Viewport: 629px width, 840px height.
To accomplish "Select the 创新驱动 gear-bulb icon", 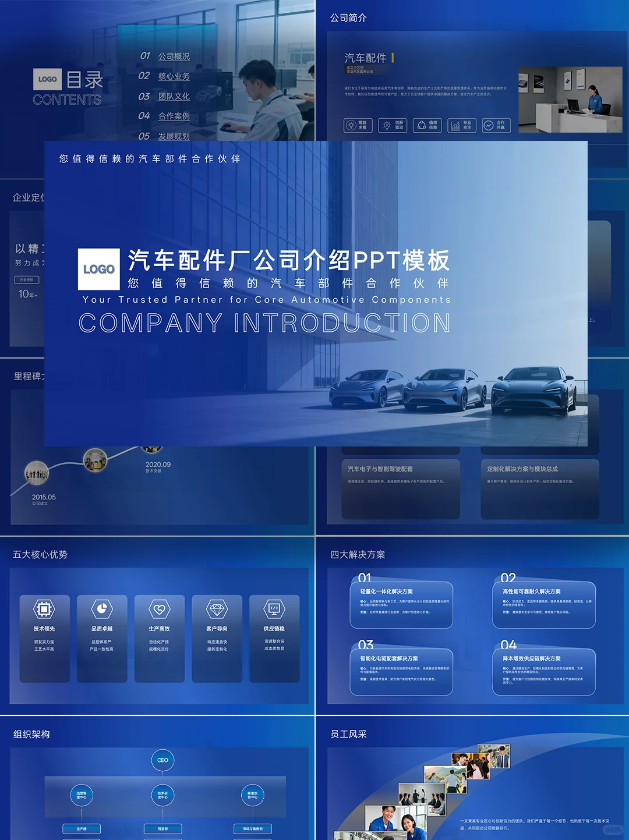I will (x=387, y=126).
